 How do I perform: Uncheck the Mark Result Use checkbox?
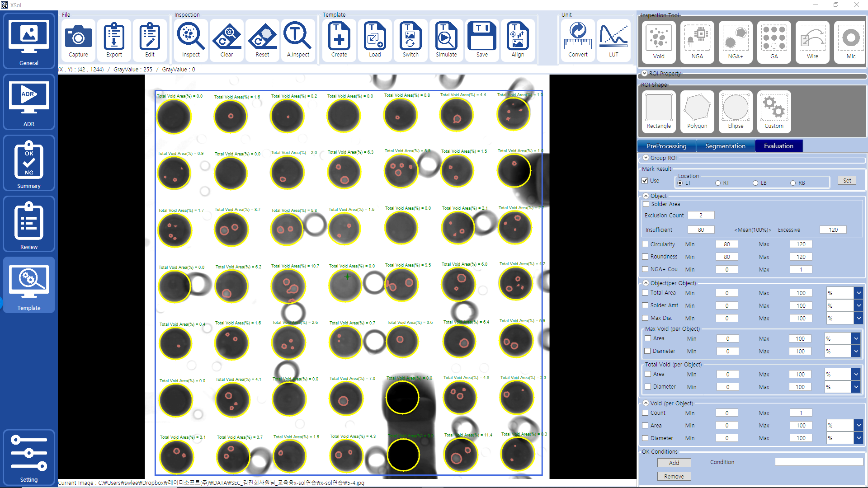pyautogui.click(x=645, y=181)
